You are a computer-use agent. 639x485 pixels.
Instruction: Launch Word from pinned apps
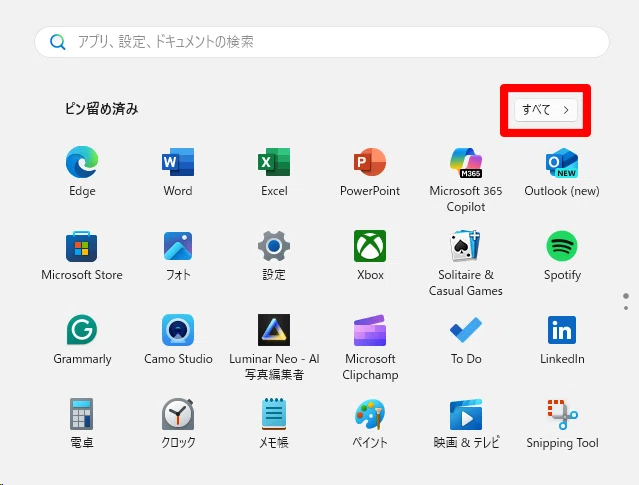pyautogui.click(x=178, y=162)
